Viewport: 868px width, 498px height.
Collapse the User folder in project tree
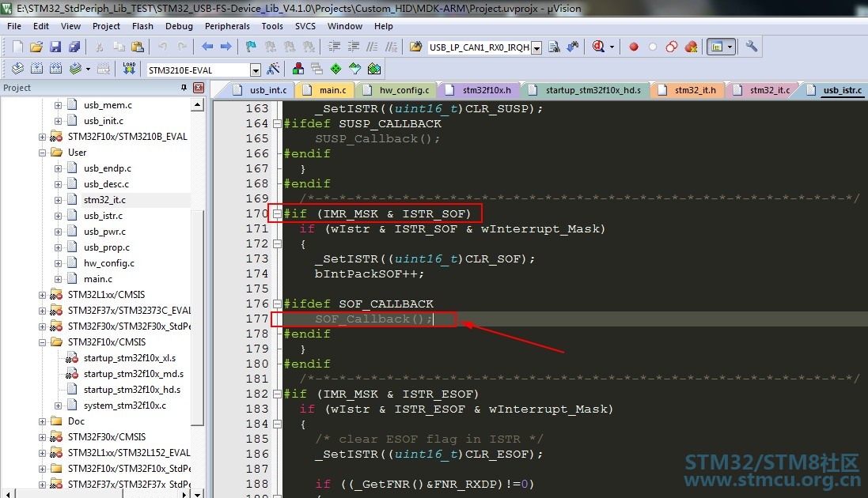42,153
